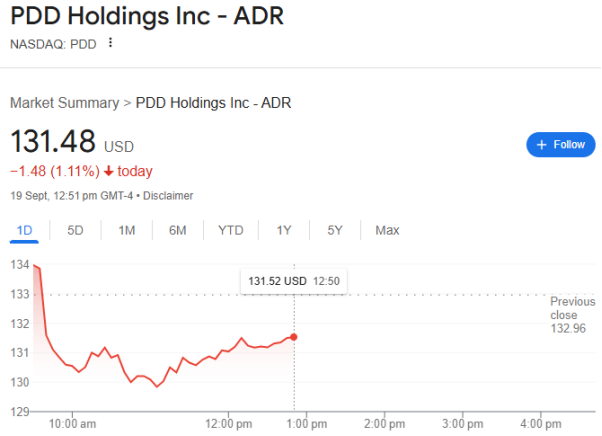
Task: Click the red price marker dot on chart
Action: point(293,336)
